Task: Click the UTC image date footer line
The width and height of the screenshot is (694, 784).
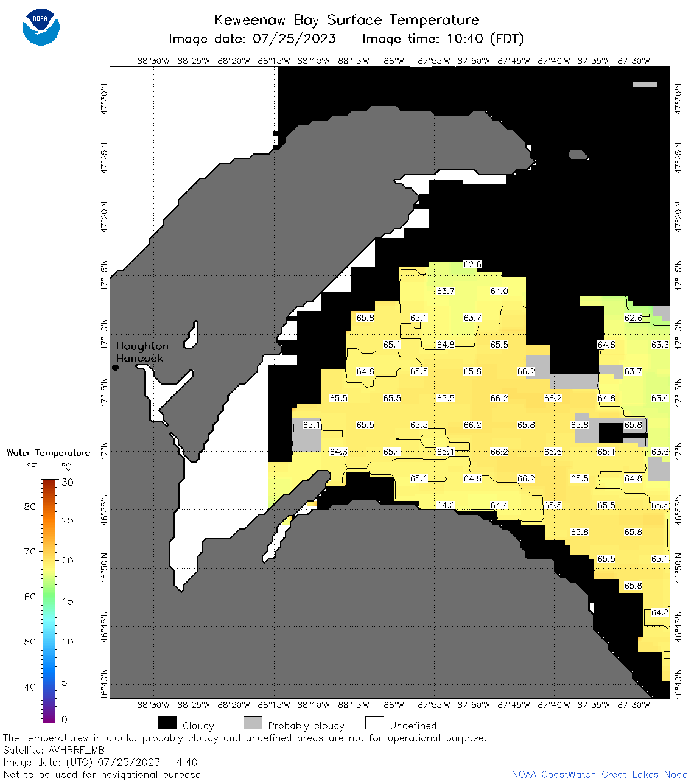Action: tap(100, 762)
